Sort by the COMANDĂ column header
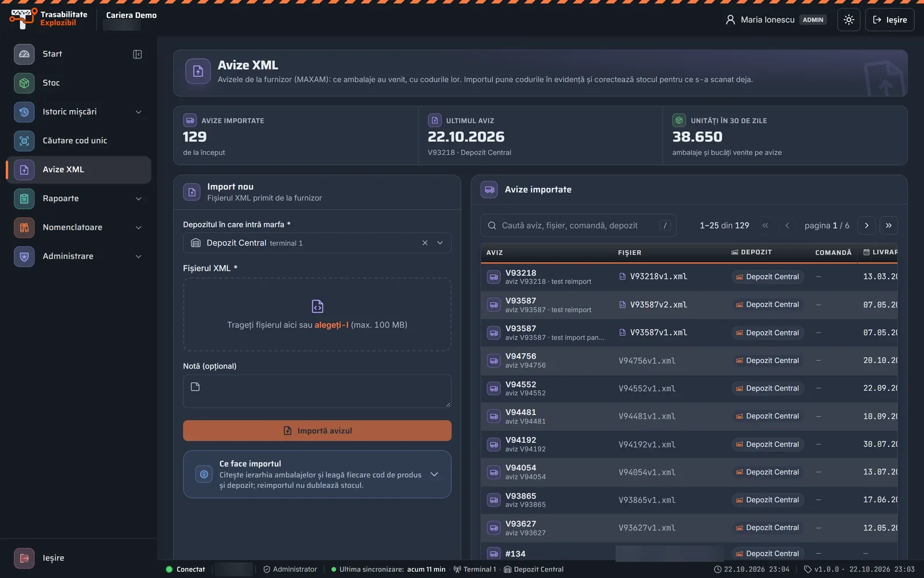 (x=833, y=253)
